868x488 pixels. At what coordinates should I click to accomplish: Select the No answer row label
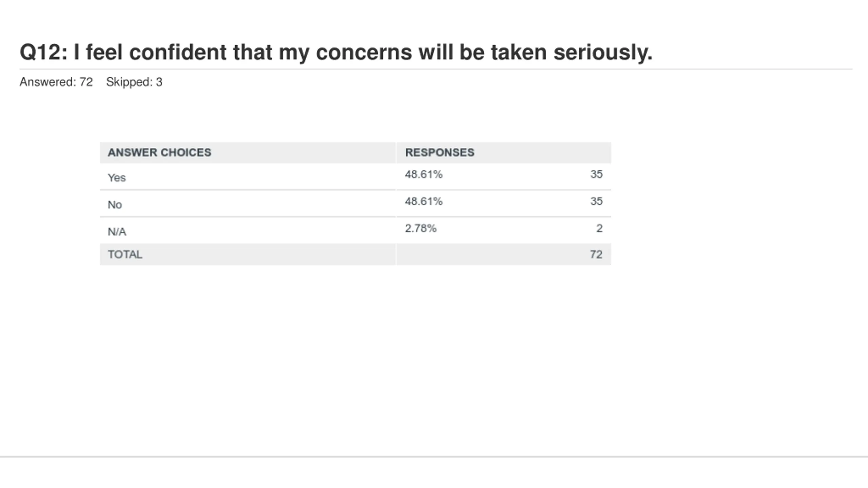point(115,205)
